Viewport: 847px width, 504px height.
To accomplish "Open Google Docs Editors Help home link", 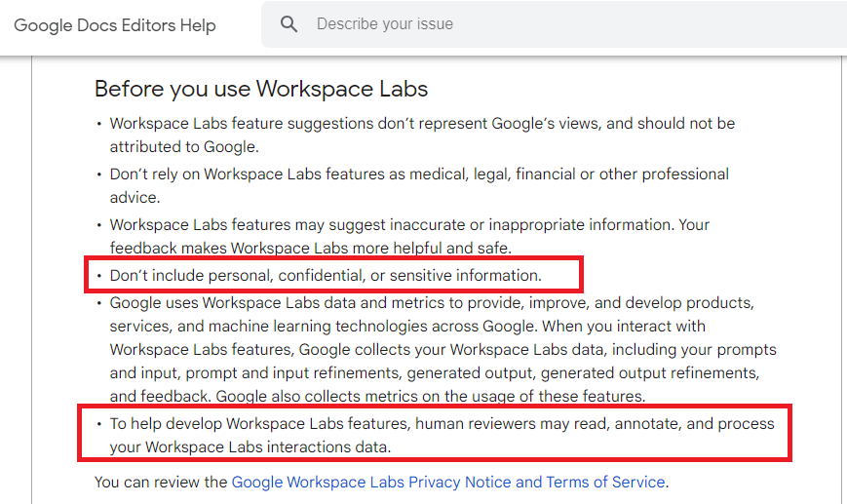I will (x=115, y=25).
